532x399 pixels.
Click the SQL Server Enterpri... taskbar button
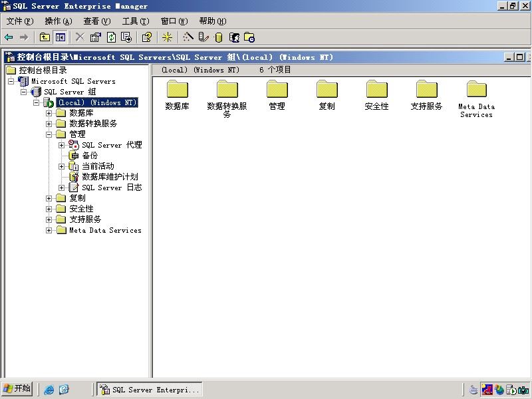click(150, 390)
